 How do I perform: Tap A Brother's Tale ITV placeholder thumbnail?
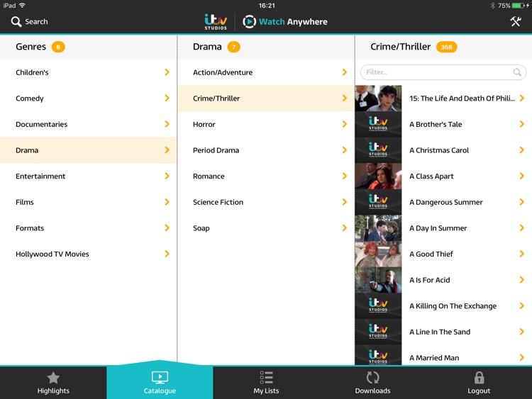tap(378, 124)
